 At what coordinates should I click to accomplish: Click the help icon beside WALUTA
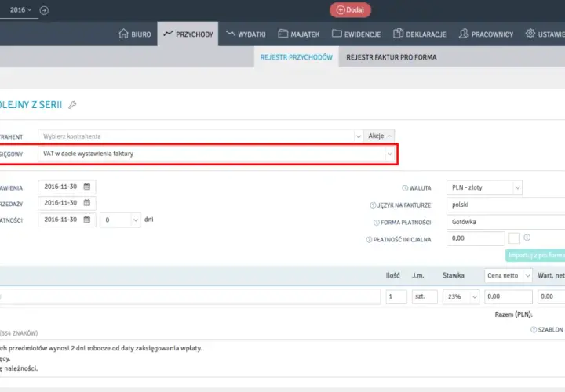(405, 188)
